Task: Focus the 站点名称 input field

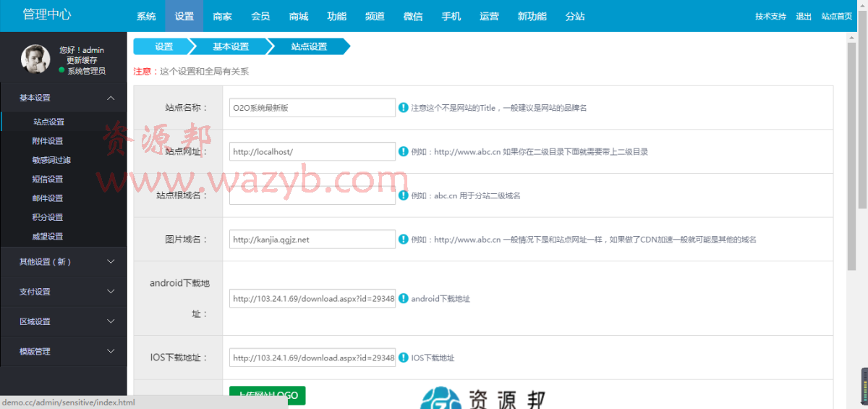Action: (312, 107)
